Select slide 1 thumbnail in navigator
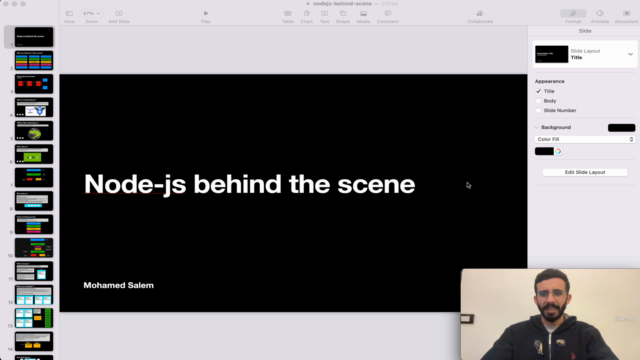The image size is (640, 360). point(34,37)
